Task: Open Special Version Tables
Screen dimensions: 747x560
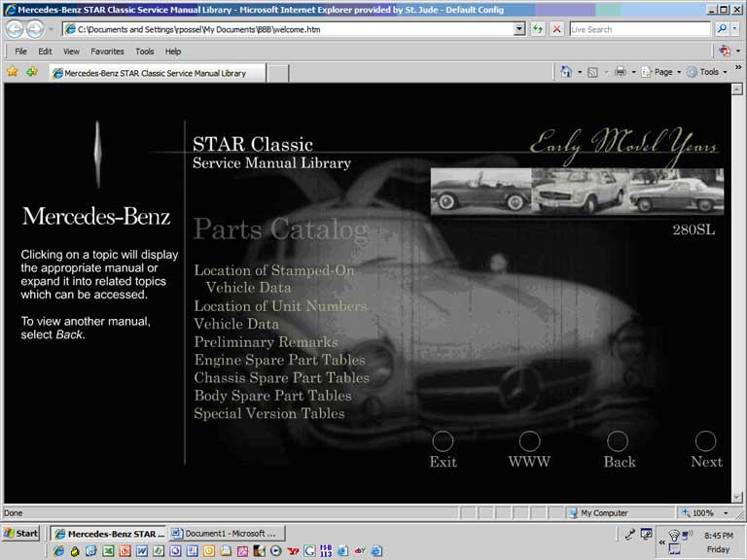Action: tap(269, 413)
